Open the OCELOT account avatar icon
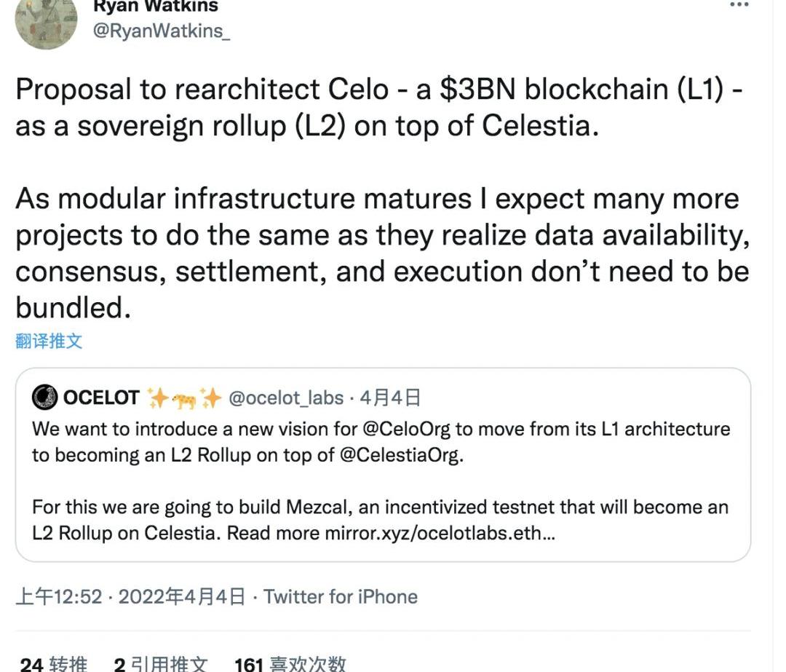This screenshot has width=786, height=672. (44, 398)
